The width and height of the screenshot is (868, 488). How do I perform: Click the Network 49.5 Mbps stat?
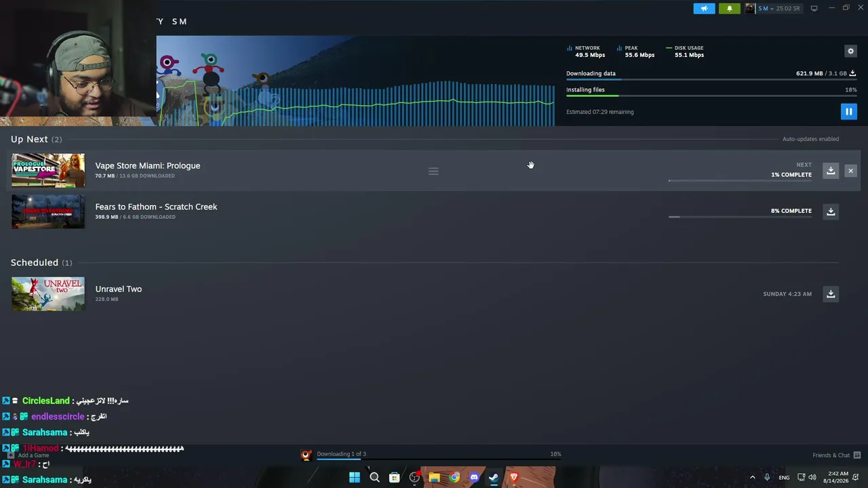pos(586,52)
